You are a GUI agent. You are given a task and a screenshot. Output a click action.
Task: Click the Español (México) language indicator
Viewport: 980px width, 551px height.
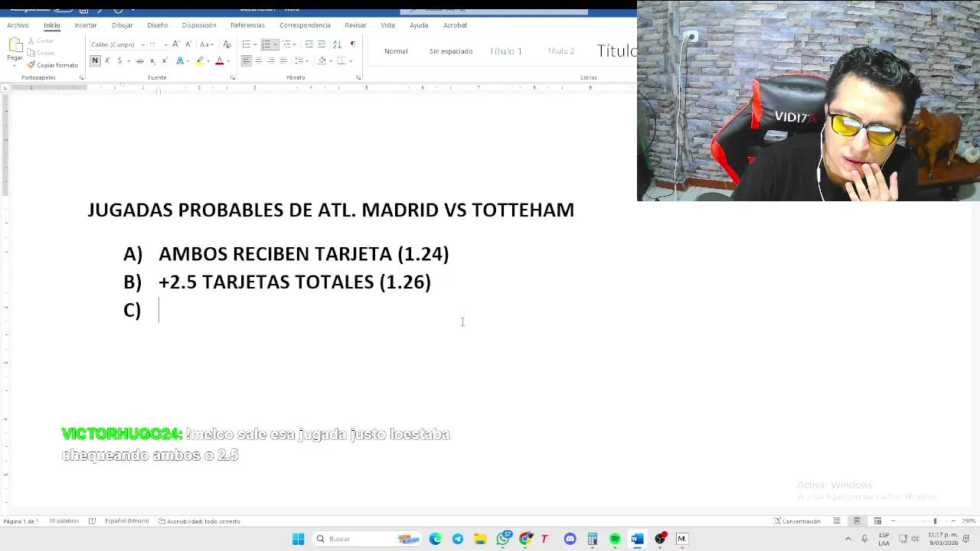pos(126,521)
